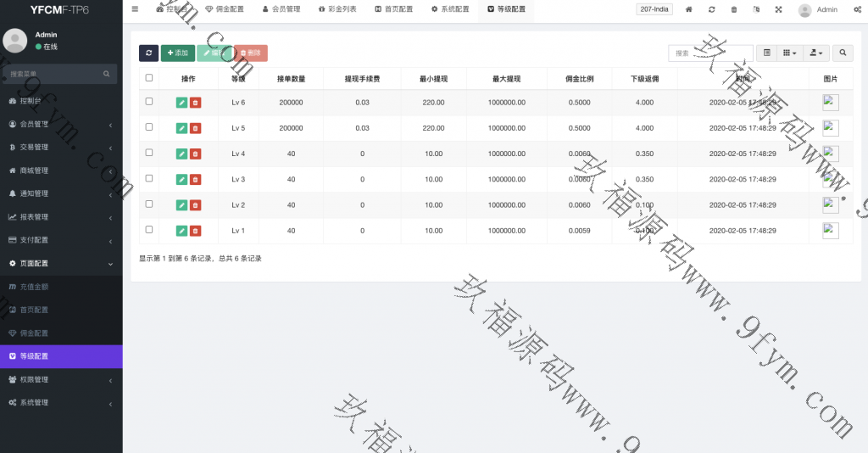
Task: Open 佣金配置 in the sidebar
Action: (x=34, y=333)
